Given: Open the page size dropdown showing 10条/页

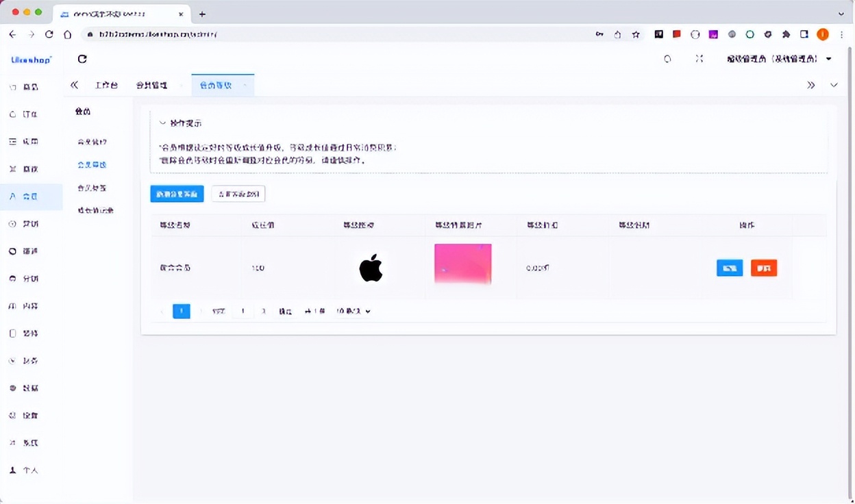Looking at the screenshot, I should click(x=353, y=311).
